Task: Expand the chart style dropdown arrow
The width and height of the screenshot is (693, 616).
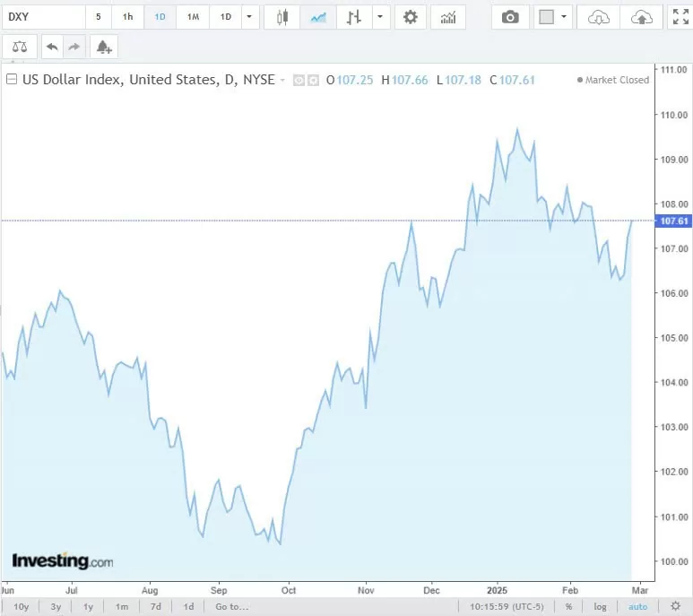Action: pos(382,17)
